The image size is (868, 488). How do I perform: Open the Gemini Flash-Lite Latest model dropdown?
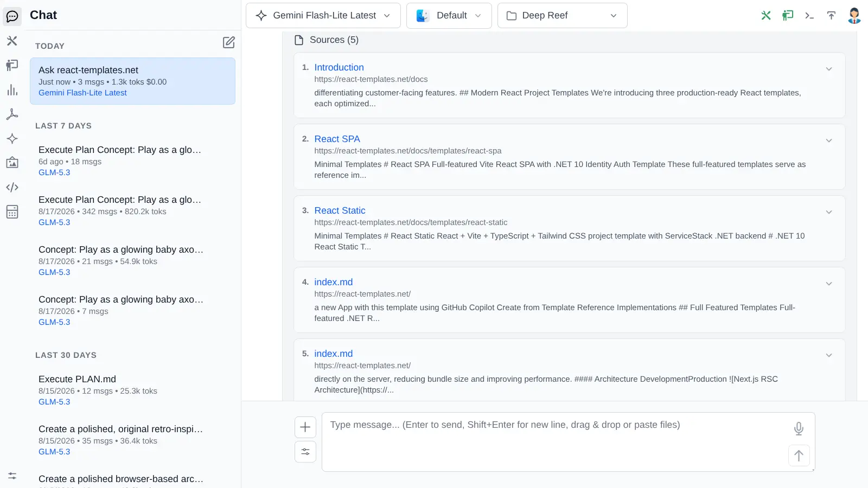click(x=323, y=16)
